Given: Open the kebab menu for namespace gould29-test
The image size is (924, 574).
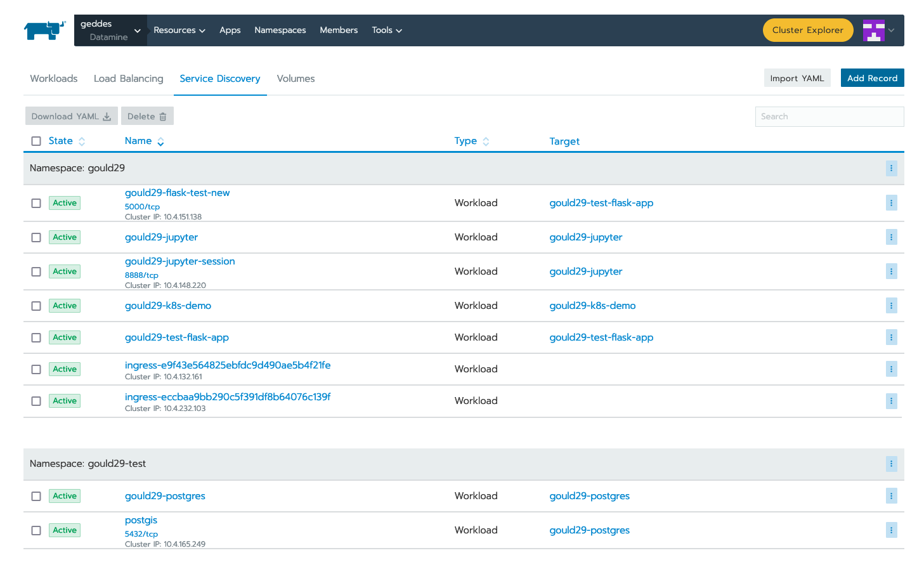Looking at the screenshot, I should click(x=892, y=464).
